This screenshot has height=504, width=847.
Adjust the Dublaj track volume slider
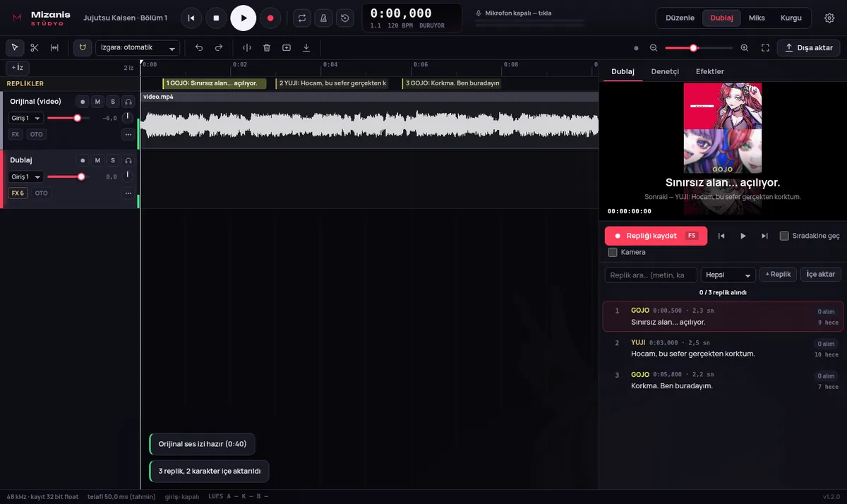pyautogui.click(x=68, y=176)
